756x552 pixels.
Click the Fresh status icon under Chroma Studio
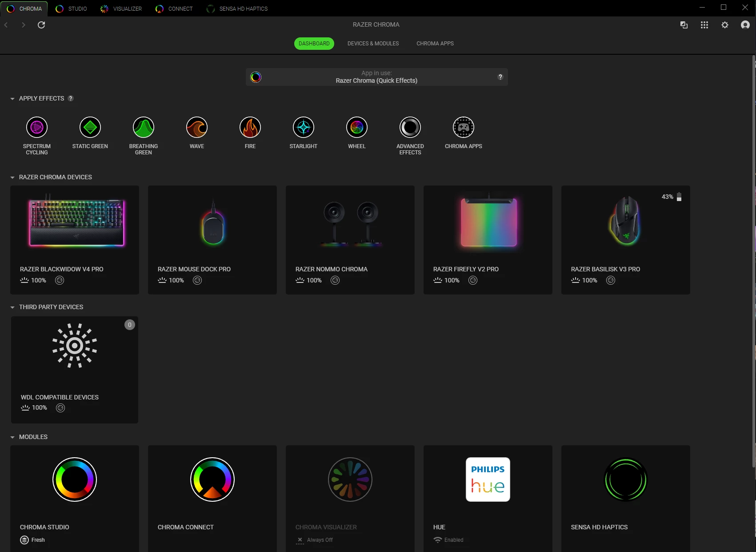click(x=24, y=540)
